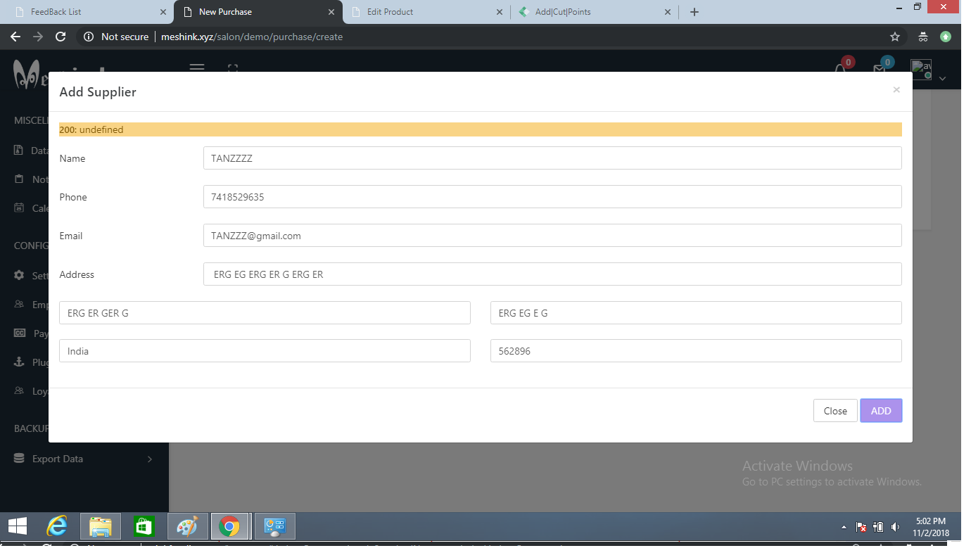Show hidden system tray icons
The height and width of the screenshot is (560, 971).
tap(844, 527)
